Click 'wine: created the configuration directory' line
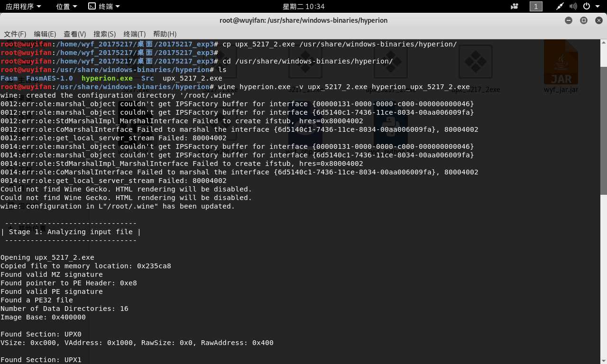Screen dimensions: 607x364 (118, 95)
